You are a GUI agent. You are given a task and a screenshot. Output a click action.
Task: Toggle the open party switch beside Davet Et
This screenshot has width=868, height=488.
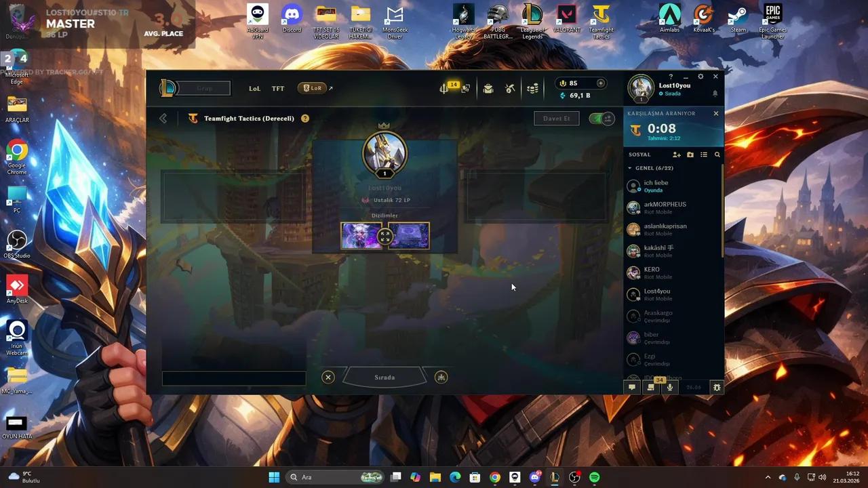point(600,118)
